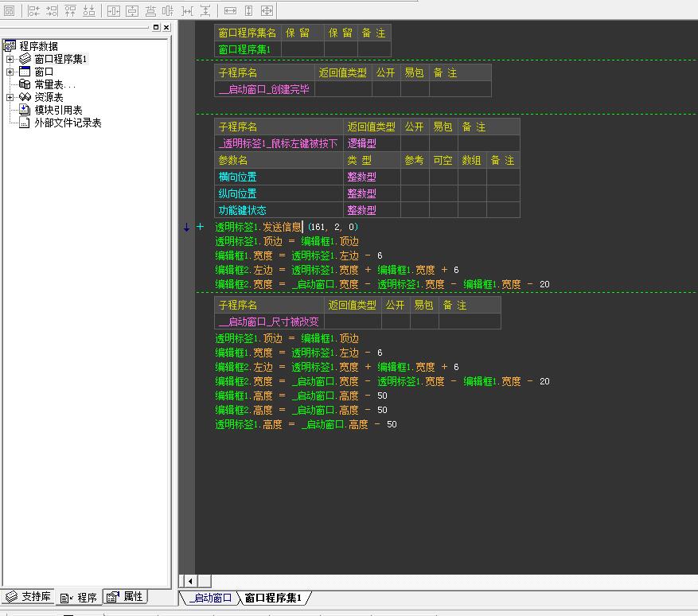The height and width of the screenshot is (616, 698).
Task: Select the 窗口程序集1 editor tab
Action: (273, 598)
